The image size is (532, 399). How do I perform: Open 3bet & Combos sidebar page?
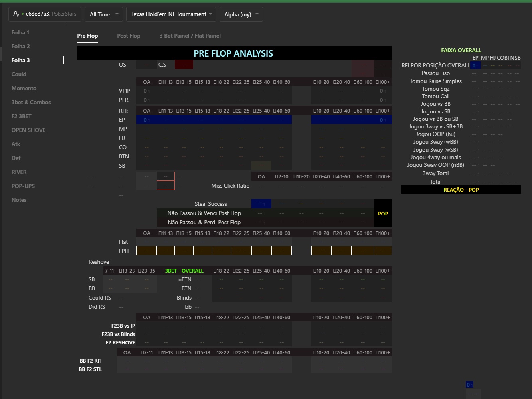pyautogui.click(x=31, y=102)
